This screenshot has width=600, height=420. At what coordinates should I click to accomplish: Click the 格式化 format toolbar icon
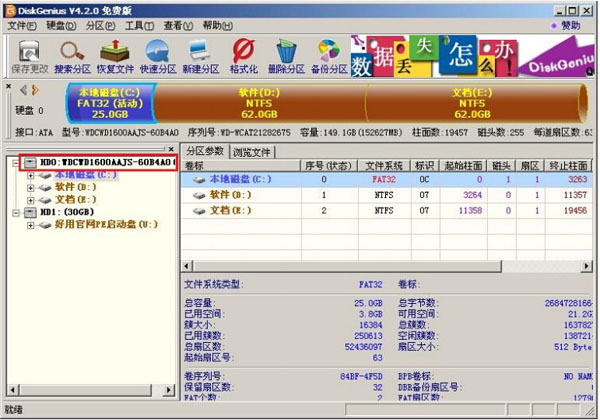pyautogui.click(x=244, y=57)
